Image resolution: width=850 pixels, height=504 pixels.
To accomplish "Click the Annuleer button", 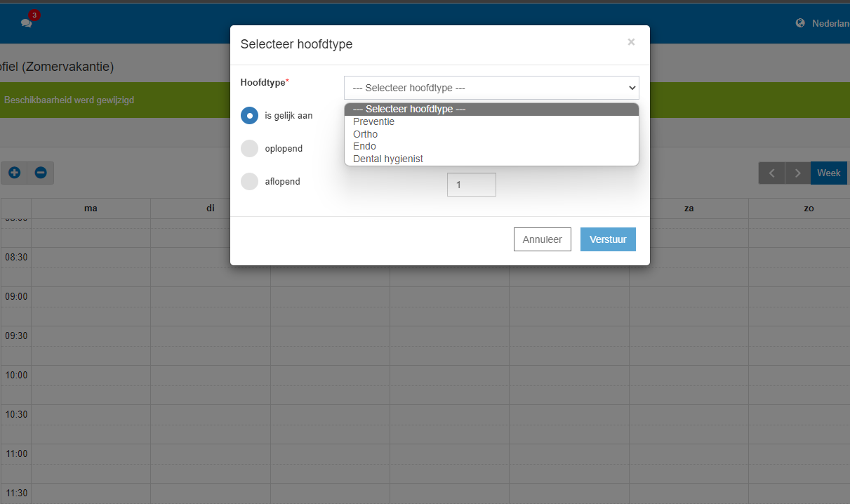I will point(542,239).
